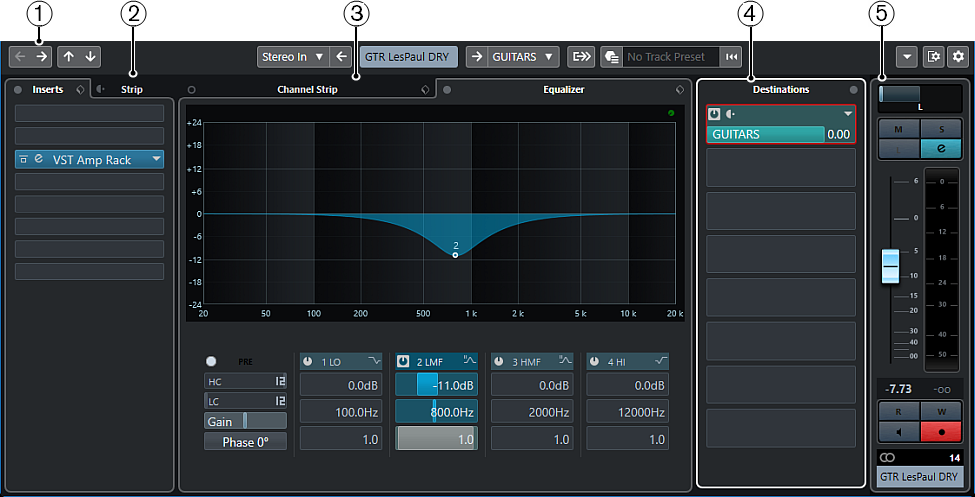This screenshot has width=975, height=497.
Task: Click the Strip tab's side icon
Action: [x=101, y=90]
